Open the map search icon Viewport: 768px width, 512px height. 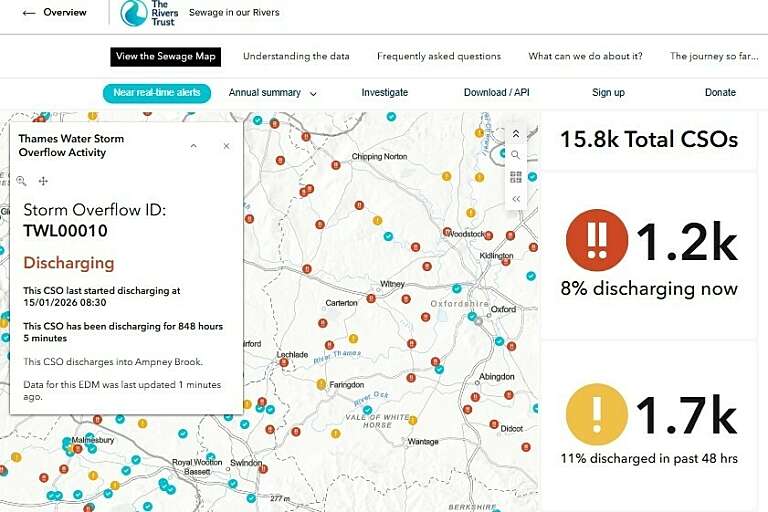point(515,155)
